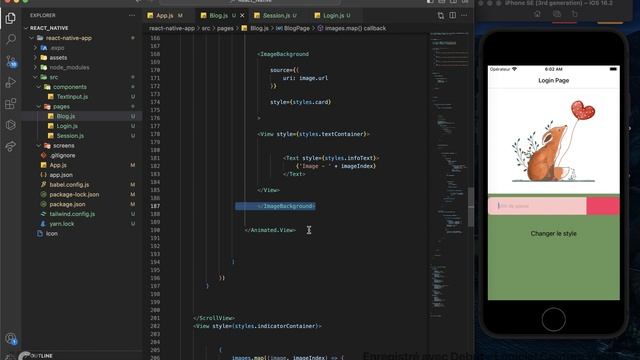Click the images.map() callback breadcrumb
640x360 pixels.
pos(355,28)
